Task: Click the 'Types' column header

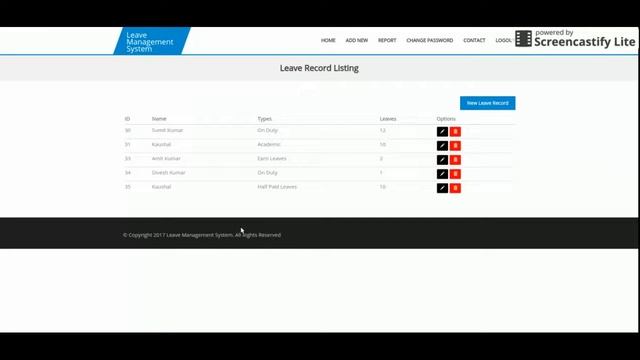Action: point(264,119)
